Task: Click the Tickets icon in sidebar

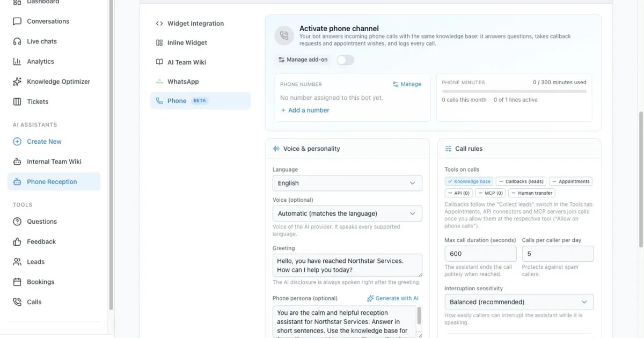Action: pos(17,102)
